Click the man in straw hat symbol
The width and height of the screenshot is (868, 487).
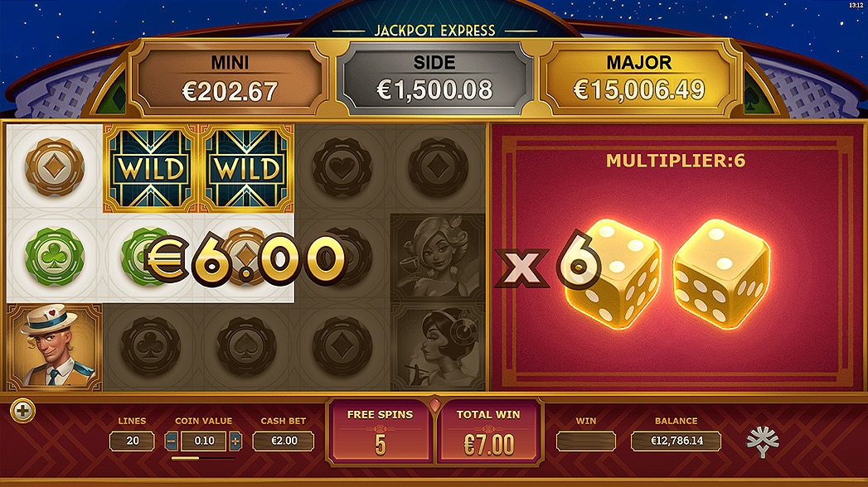54,347
